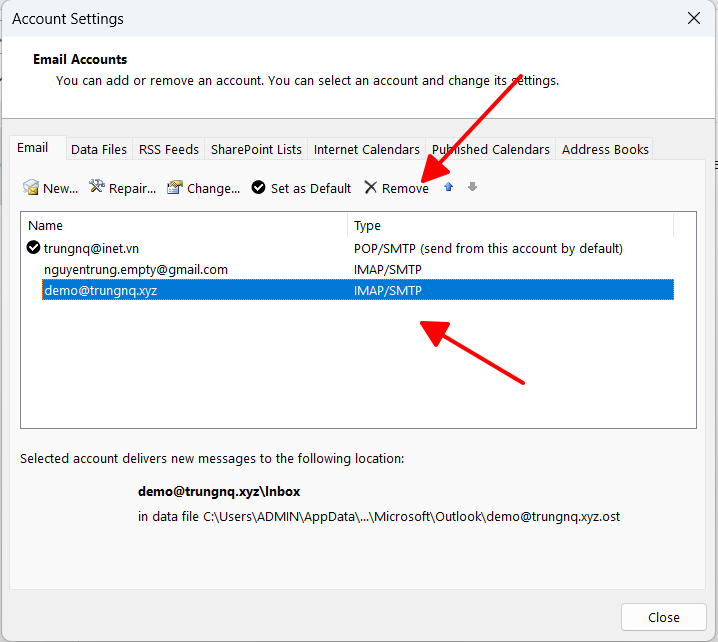Click the New account envelope icon
718x642 pixels.
(31, 187)
